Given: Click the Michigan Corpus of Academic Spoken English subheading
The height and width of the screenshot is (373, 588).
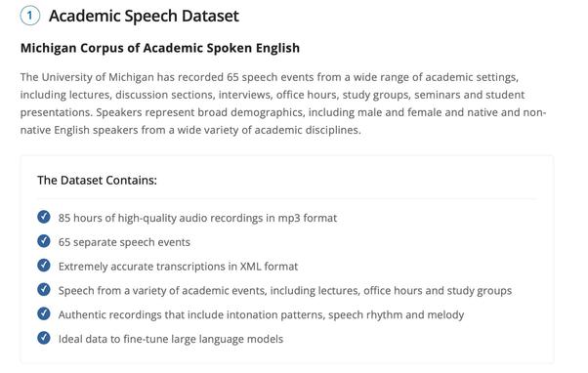Looking at the screenshot, I should (x=160, y=48).
